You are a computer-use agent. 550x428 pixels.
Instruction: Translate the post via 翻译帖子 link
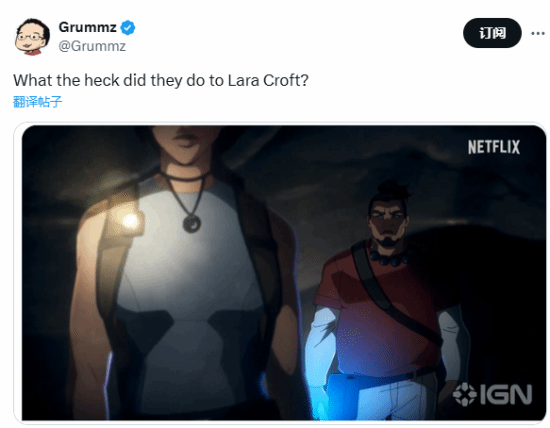[x=38, y=102]
